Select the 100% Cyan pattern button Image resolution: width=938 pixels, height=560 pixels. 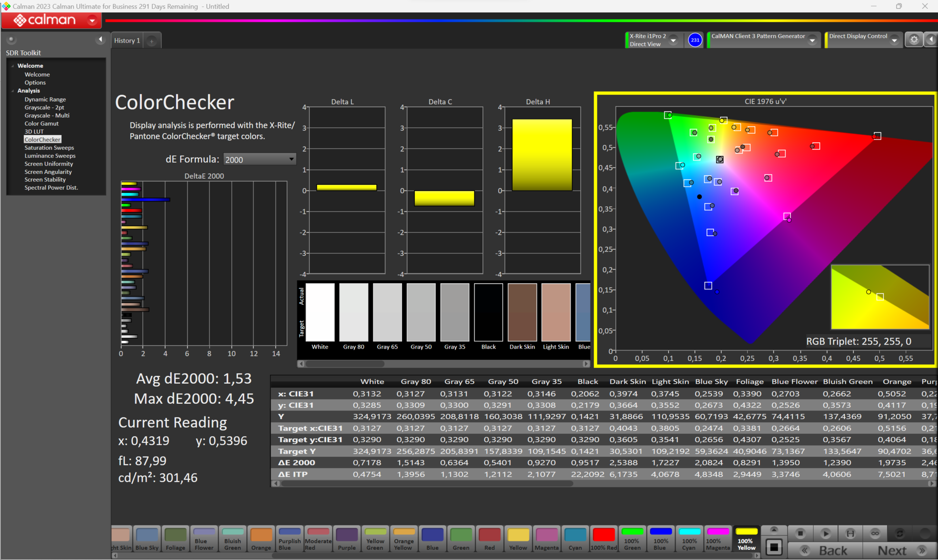click(689, 539)
